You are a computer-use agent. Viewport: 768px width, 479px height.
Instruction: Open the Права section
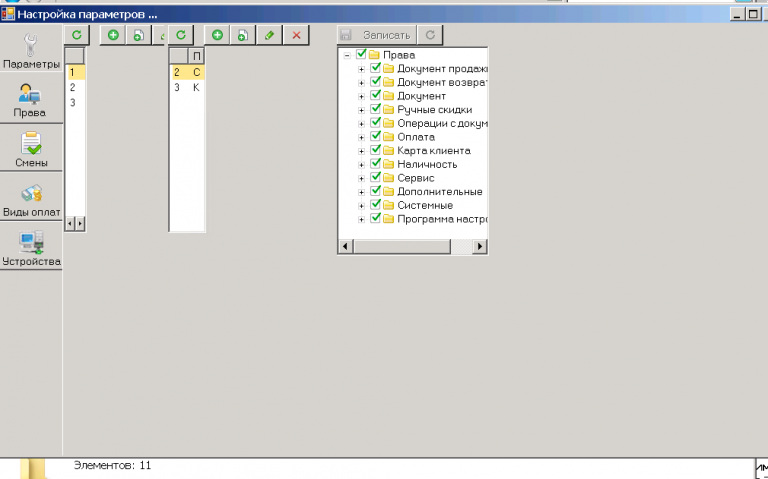pyautogui.click(x=31, y=100)
